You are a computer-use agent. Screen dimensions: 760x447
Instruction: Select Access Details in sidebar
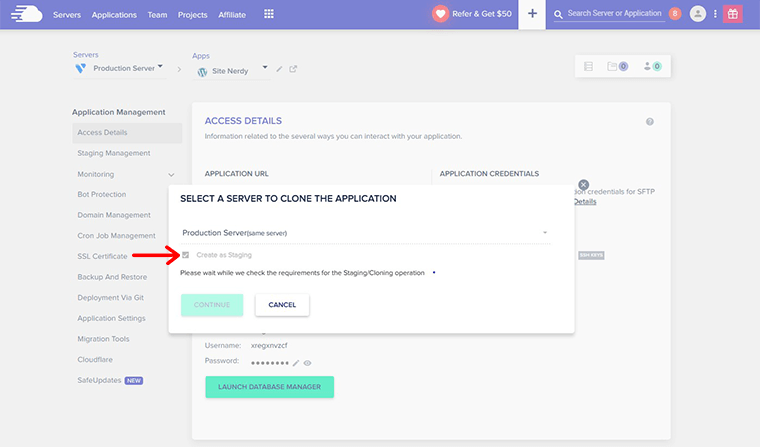coord(127,132)
